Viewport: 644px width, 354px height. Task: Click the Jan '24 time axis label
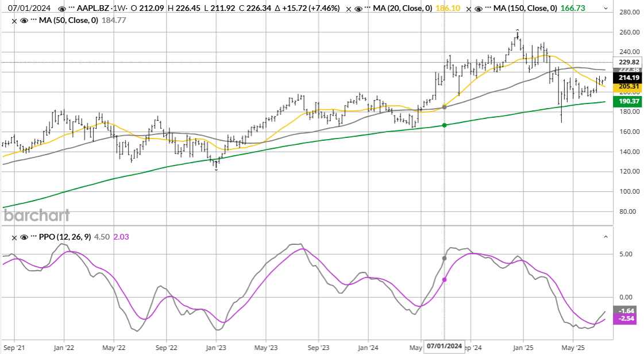pos(368,348)
